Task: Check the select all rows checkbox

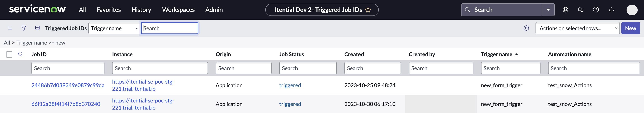Action: click(9, 54)
